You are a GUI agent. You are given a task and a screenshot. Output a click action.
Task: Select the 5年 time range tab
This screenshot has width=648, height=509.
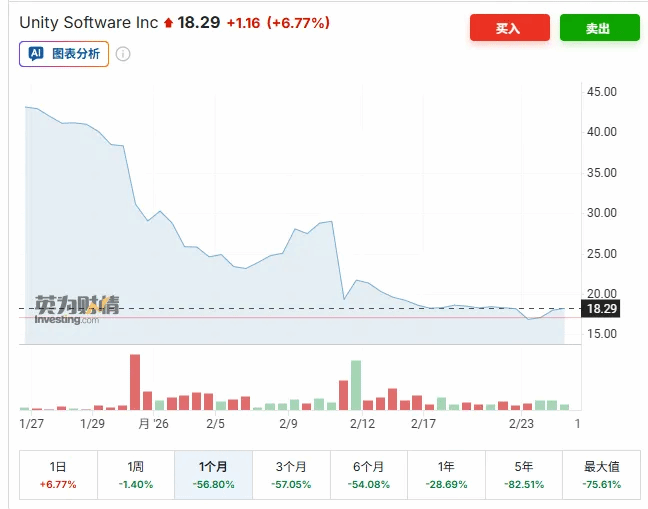click(x=524, y=475)
